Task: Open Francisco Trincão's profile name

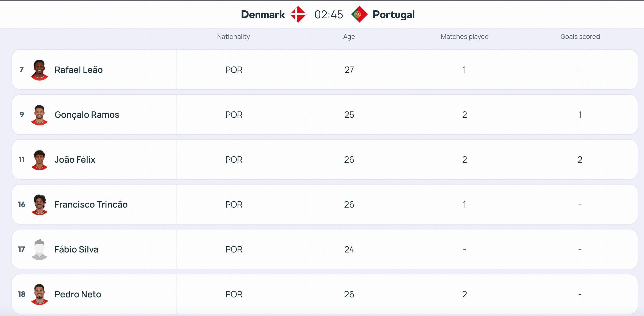Action: (91, 205)
